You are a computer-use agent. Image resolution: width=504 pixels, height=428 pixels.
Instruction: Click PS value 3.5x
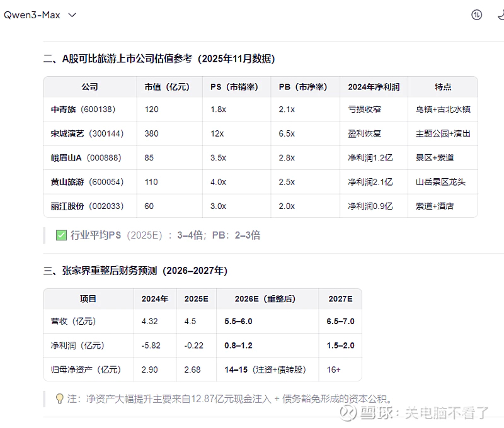point(218,158)
